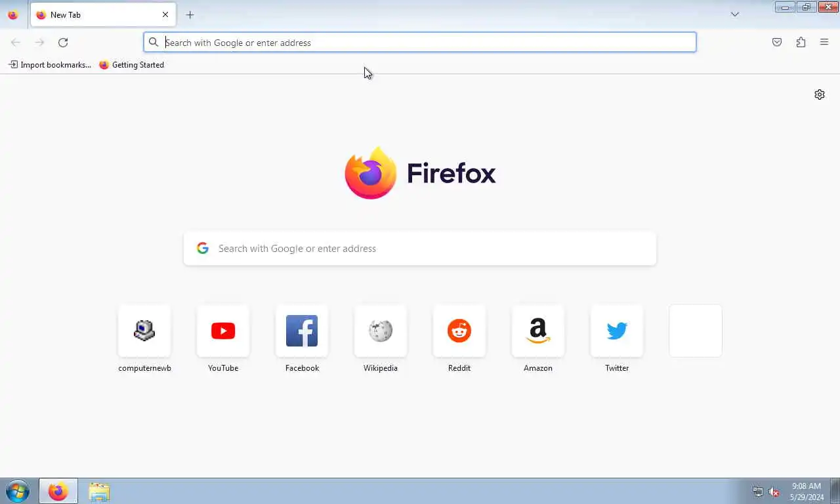Open the Reddit shortcut tile
Viewport: 840px width, 504px height.
[459, 331]
